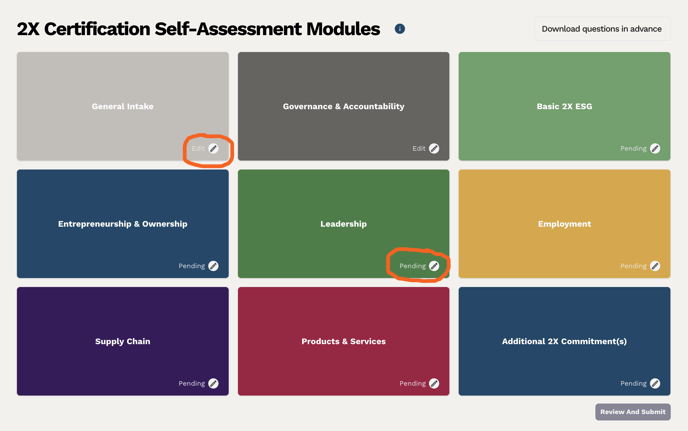This screenshot has height=431, width=688.
Task: Click the Governance & Accountability edit pencil icon
Action: click(x=434, y=148)
